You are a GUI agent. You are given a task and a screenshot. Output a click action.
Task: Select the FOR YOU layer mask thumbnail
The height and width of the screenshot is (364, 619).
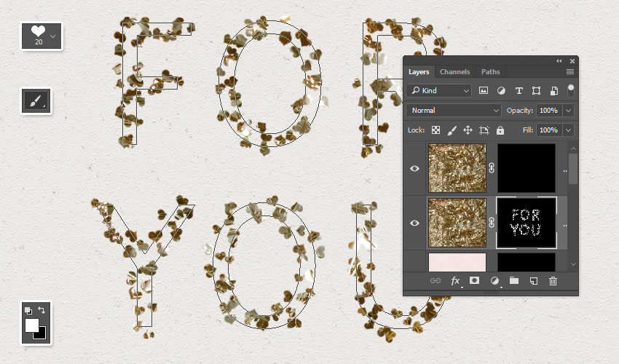tap(526, 223)
